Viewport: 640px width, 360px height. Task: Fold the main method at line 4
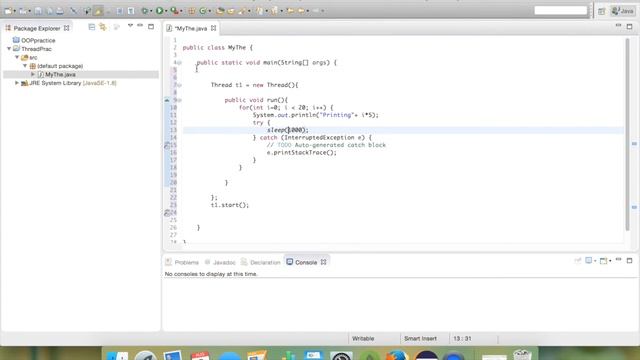pyautogui.click(x=180, y=62)
